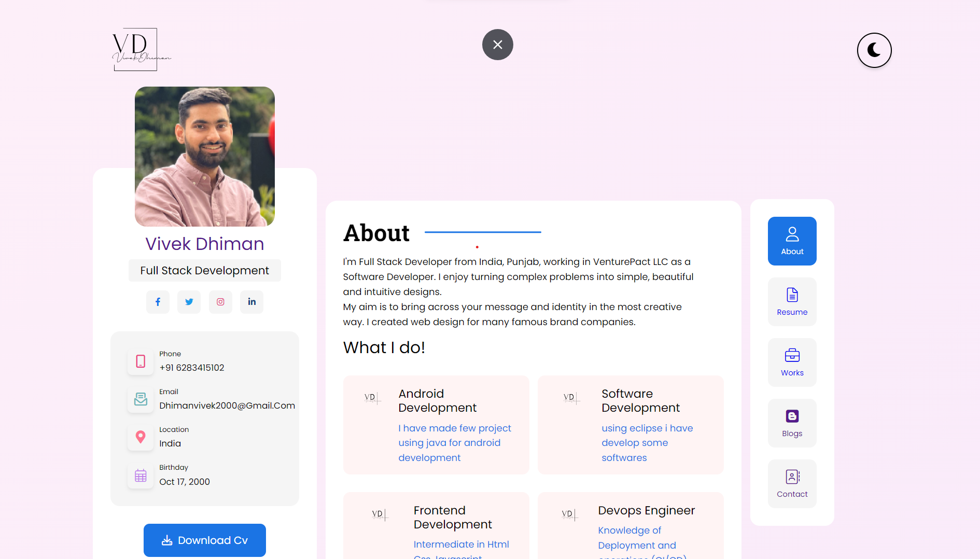This screenshot has height=559, width=980.
Task: Click the Devops Engineer card title
Action: 647,510
